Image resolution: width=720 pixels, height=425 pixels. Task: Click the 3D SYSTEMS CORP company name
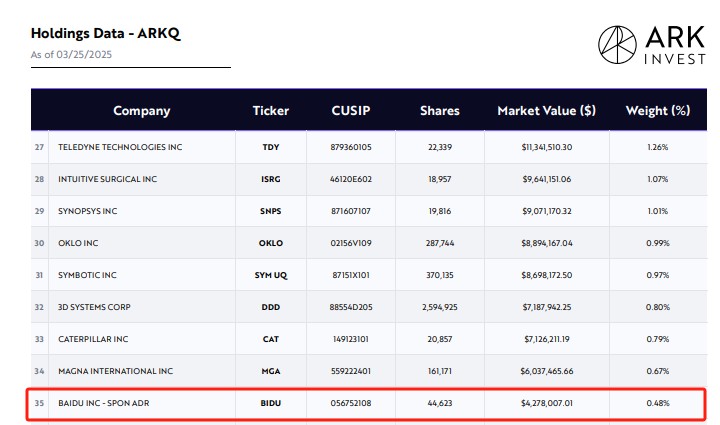[x=94, y=307]
